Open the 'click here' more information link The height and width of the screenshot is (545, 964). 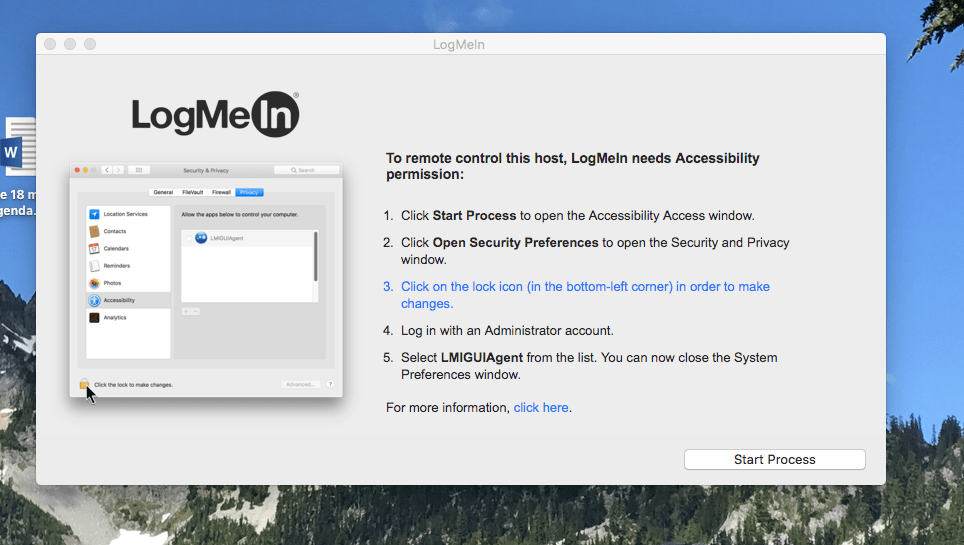[x=540, y=407]
